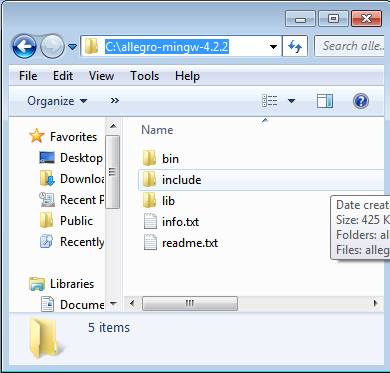The image size is (390, 373).
Task: Open the Help menu
Action: pyautogui.click(x=187, y=76)
